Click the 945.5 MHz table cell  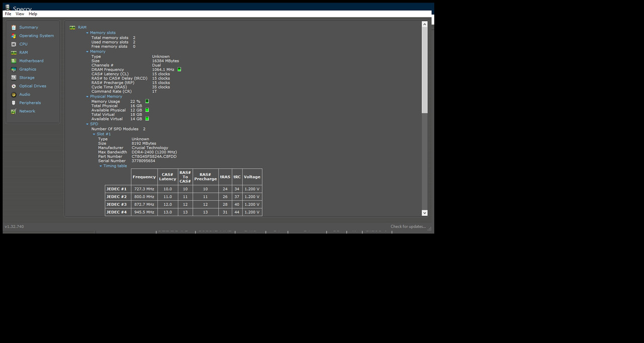144,212
